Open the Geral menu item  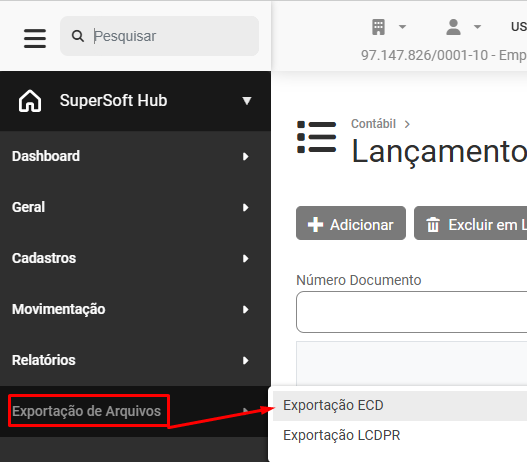135,207
